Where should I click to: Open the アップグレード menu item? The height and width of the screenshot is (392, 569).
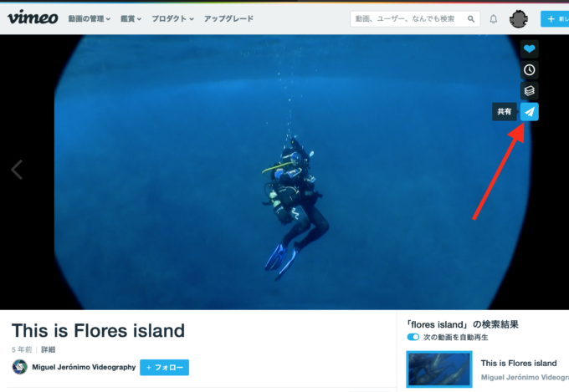tap(228, 18)
